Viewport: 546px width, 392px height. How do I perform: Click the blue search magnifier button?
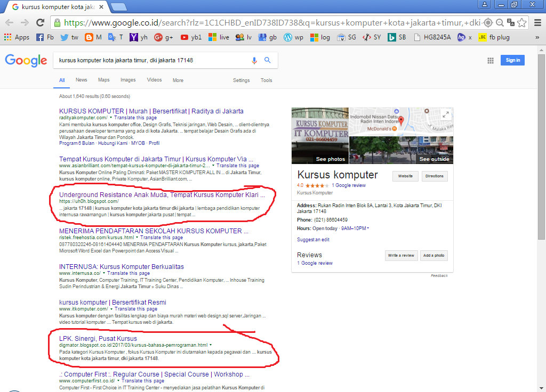pos(268,60)
